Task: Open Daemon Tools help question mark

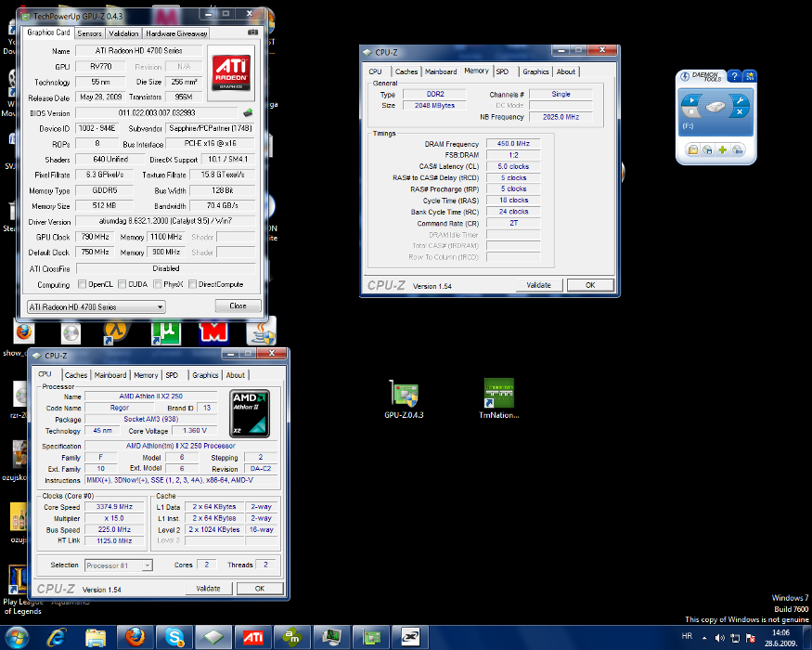Action: click(x=734, y=76)
